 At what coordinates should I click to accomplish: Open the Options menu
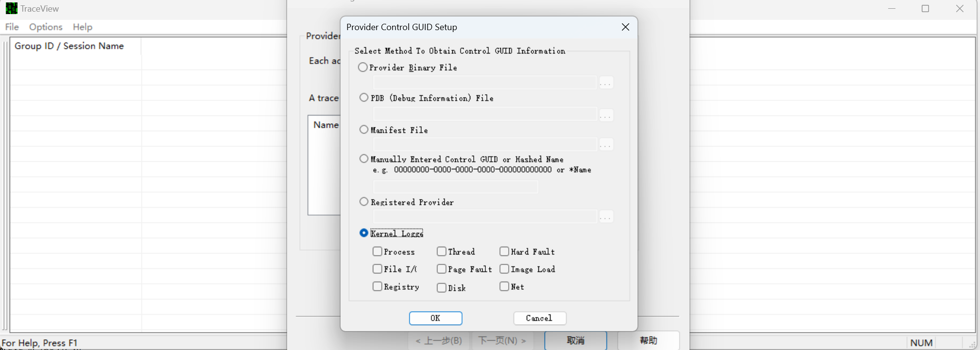click(46, 27)
